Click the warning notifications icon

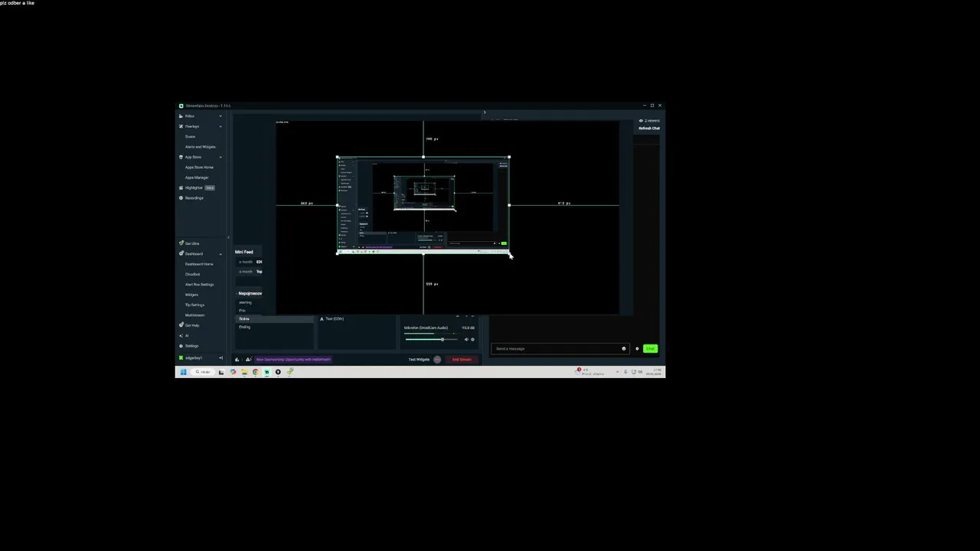(x=248, y=360)
